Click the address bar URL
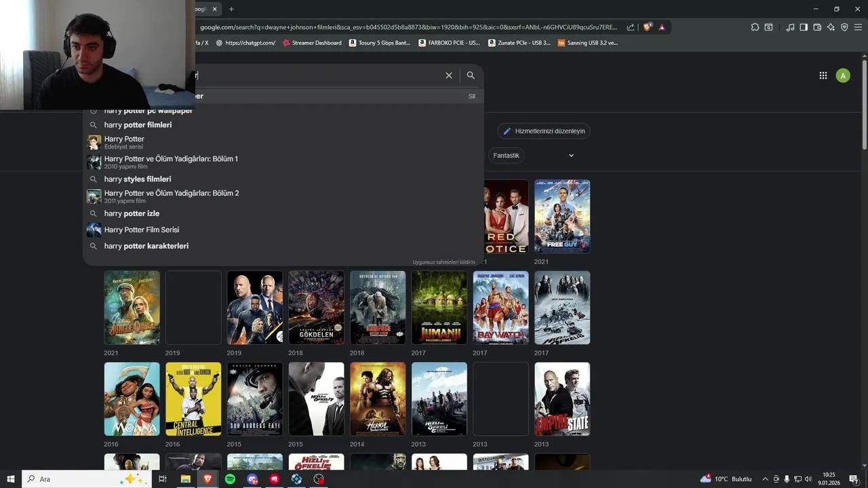This screenshot has width=868, height=488. pyautogui.click(x=408, y=27)
